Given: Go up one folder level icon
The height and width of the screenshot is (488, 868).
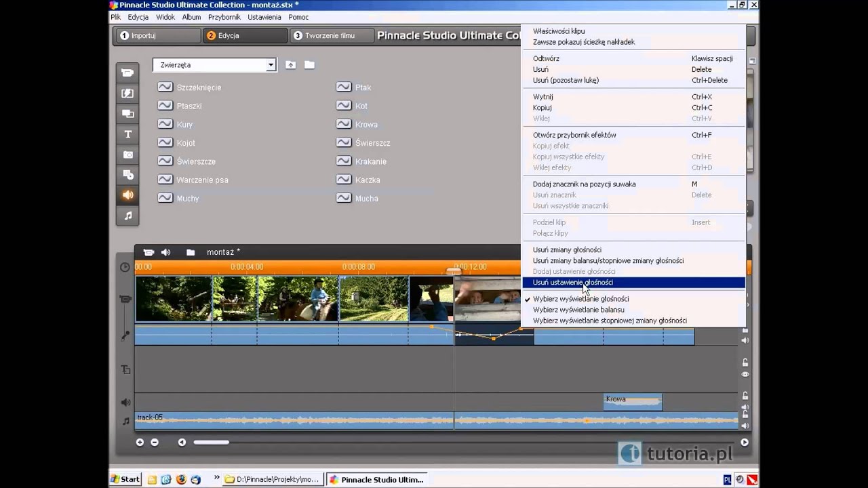Looking at the screenshot, I should click(290, 65).
